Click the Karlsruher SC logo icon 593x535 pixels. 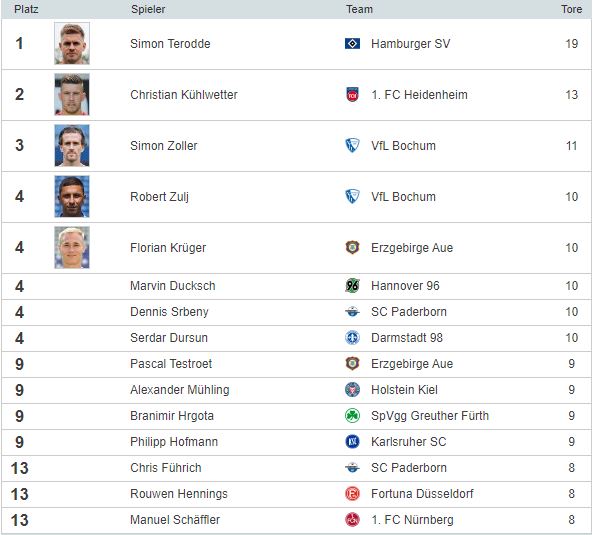(x=352, y=442)
